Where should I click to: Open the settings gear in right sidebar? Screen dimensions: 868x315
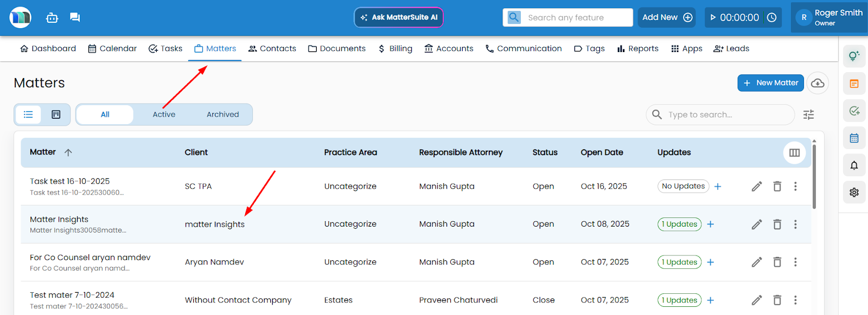[854, 192]
